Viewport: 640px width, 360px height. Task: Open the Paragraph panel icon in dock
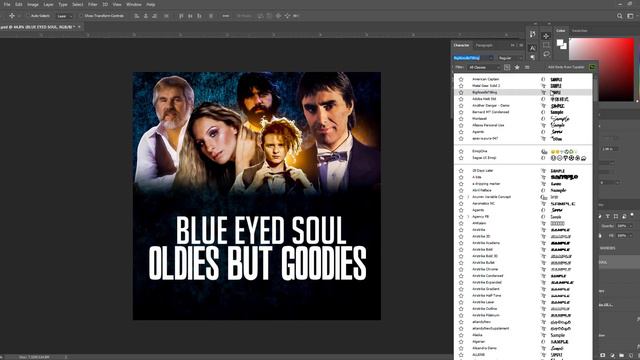[532, 57]
